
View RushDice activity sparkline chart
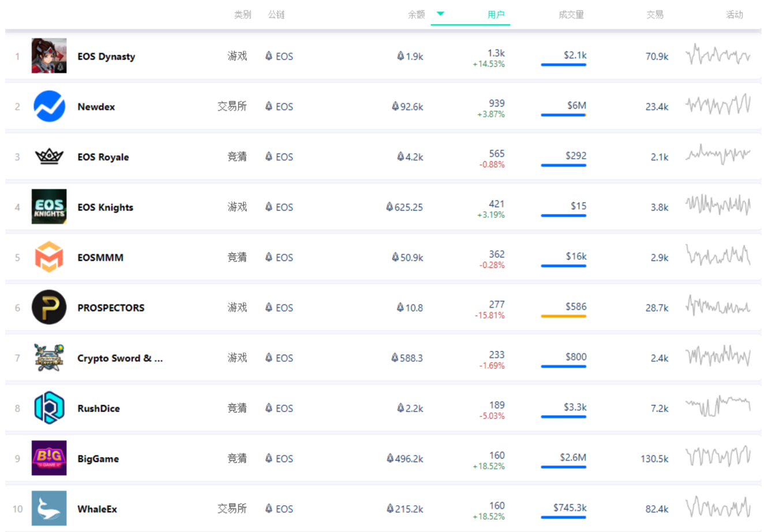pos(718,406)
